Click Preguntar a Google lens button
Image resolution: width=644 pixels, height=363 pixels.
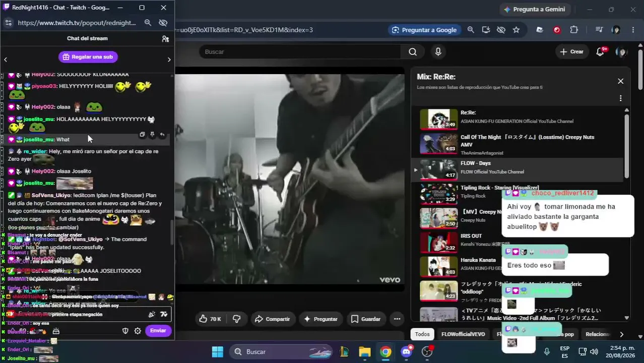[425, 30]
